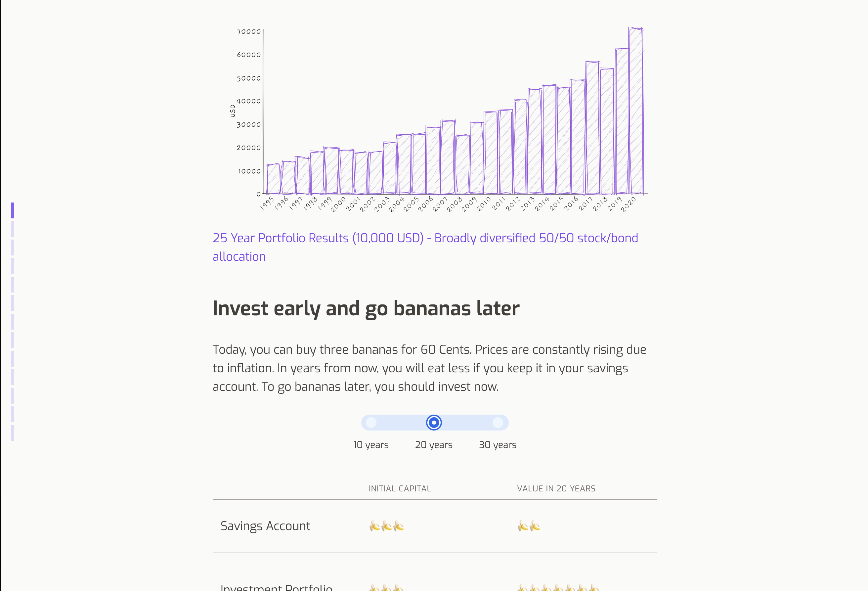This screenshot has width=868, height=591.
Task: Click the 30 years label
Action: coord(498,444)
